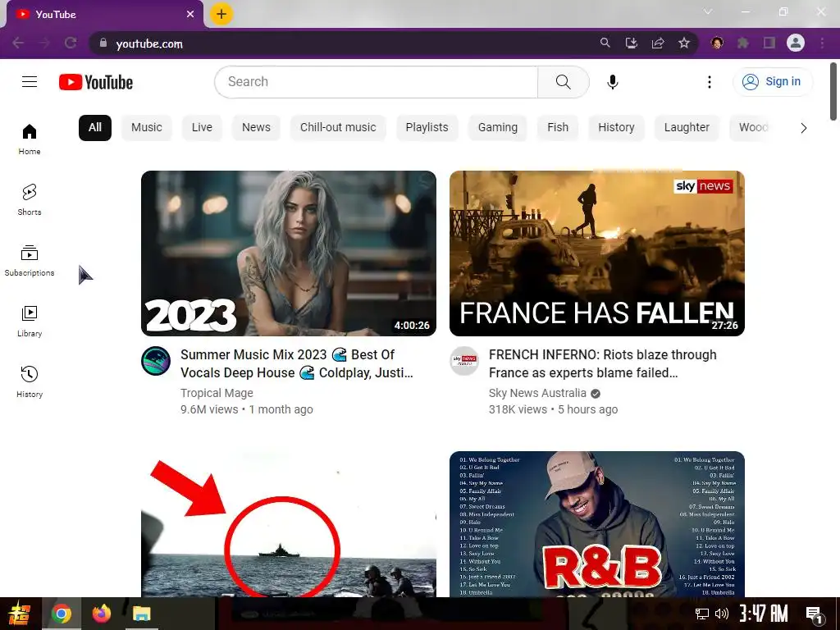
Task: Select the Laughter filter chip
Action: [687, 127]
